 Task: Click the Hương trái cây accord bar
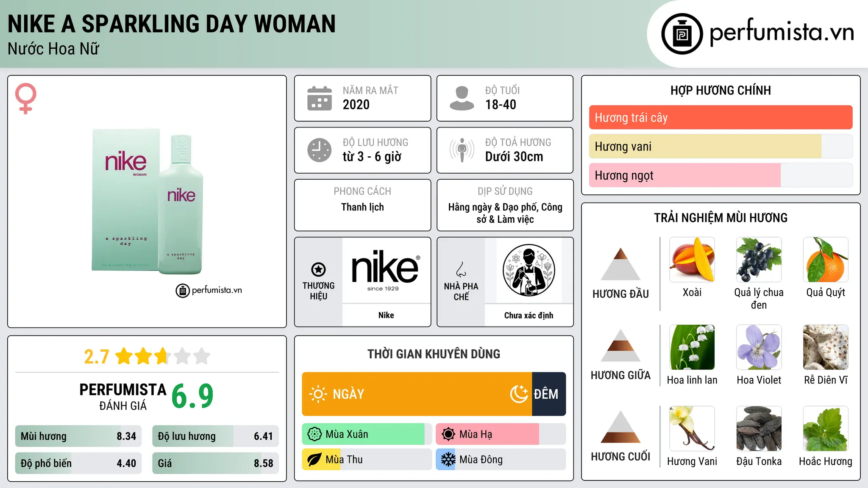721,117
